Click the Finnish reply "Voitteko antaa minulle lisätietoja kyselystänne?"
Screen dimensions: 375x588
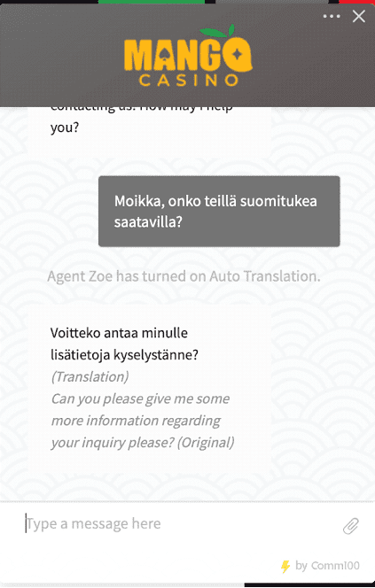pyautogui.click(x=124, y=344)
